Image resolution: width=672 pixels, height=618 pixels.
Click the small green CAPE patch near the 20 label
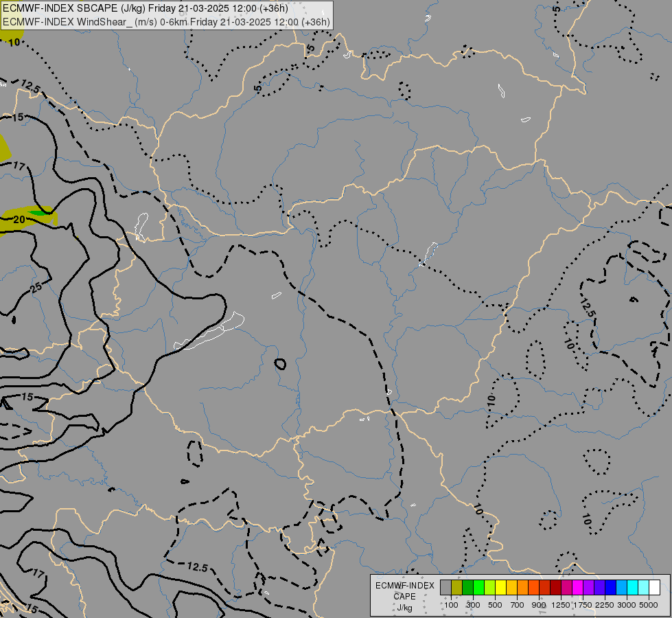pos(38,213)
